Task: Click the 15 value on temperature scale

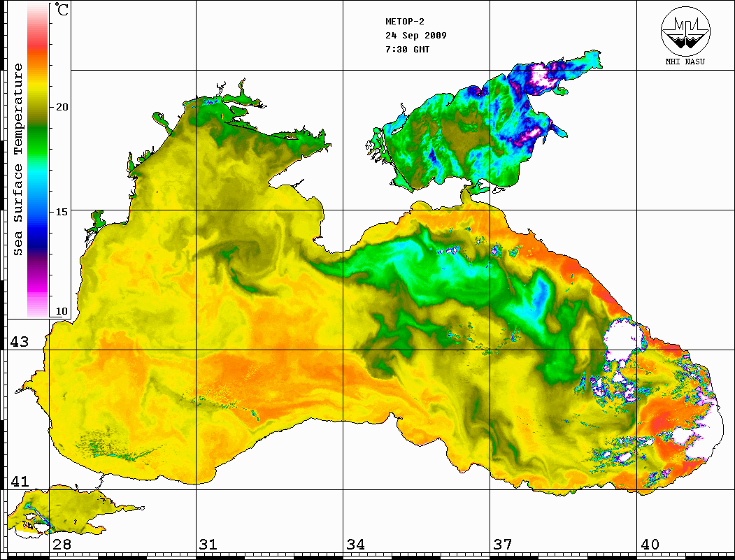Action: tap(62, 212)
